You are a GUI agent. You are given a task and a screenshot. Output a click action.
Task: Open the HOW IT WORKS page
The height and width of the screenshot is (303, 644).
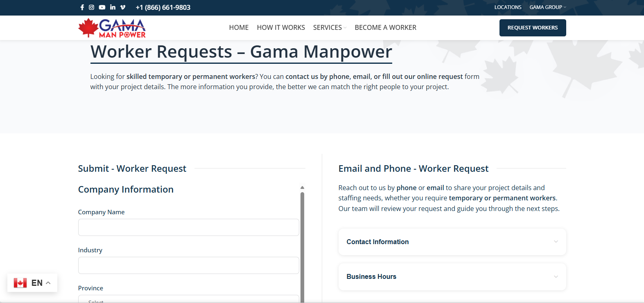point(281,27)
